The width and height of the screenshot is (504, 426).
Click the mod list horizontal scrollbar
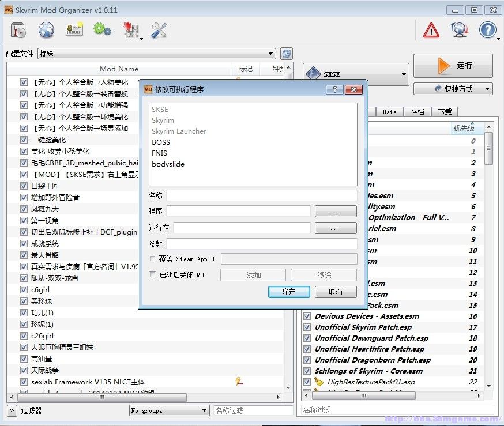click(x=144, y=397)
